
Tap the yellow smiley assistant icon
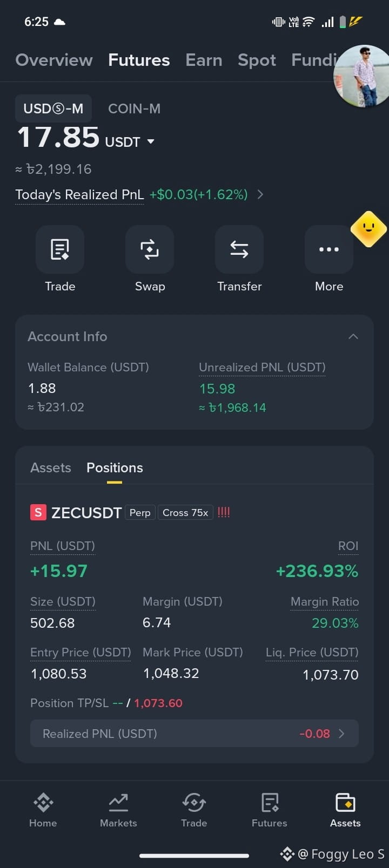pos(368,229)
